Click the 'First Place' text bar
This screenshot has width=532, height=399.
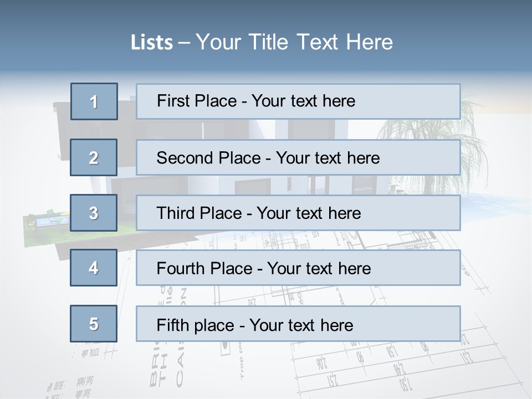pyautogui.click(x=298, y=101)
